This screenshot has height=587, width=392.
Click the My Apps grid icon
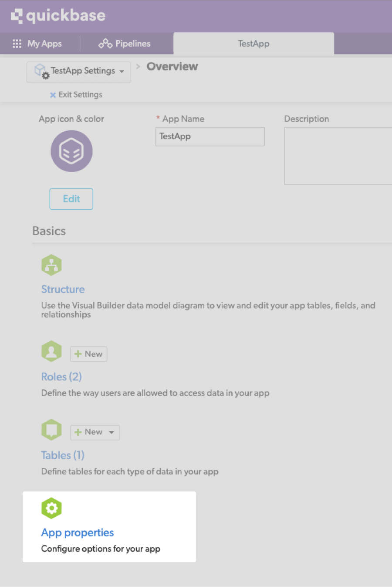click(17, 43)
